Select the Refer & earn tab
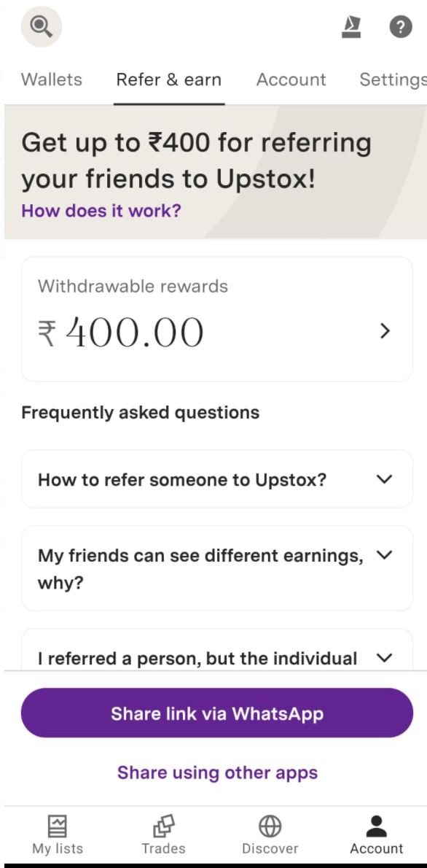This screenshot has width=427, height=868. [x=168, y=80]
